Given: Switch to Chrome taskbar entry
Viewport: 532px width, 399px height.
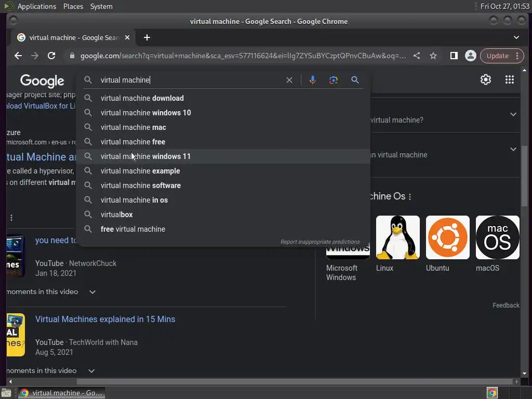Looking at the screenshot, I should 61,393.
